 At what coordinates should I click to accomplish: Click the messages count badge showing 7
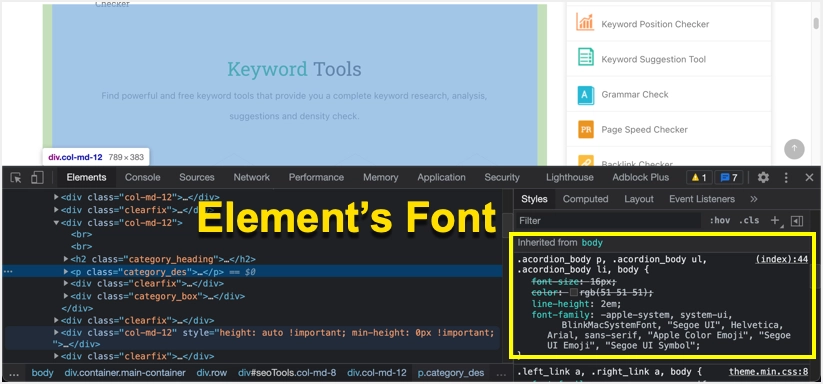[x=729, y=177]
